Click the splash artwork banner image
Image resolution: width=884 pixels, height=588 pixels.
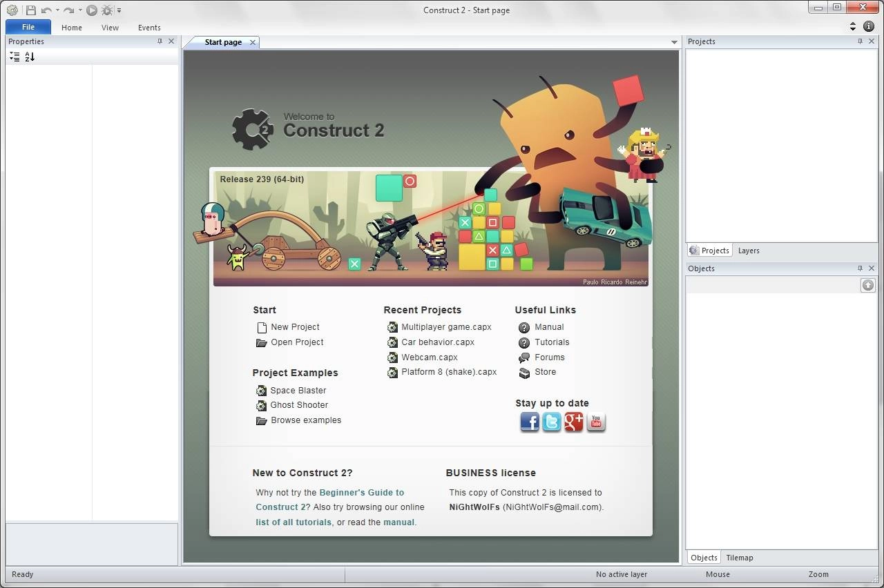[x=430, y=228]
